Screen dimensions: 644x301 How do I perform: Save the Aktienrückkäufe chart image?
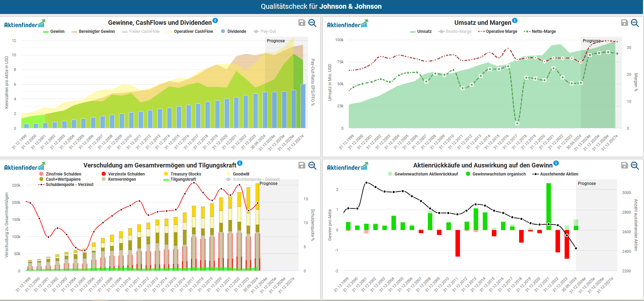pos(624,165)
